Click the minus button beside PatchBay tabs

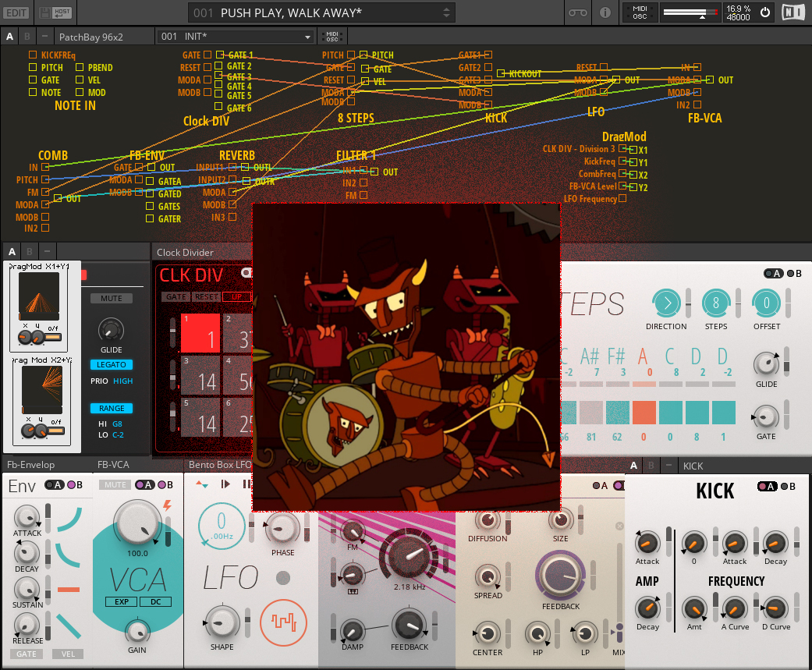point(44,37)
